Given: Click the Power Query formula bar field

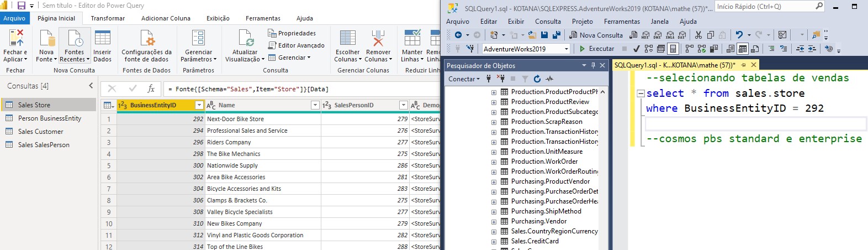Looking at the screenshot, I should click(298, 89).
